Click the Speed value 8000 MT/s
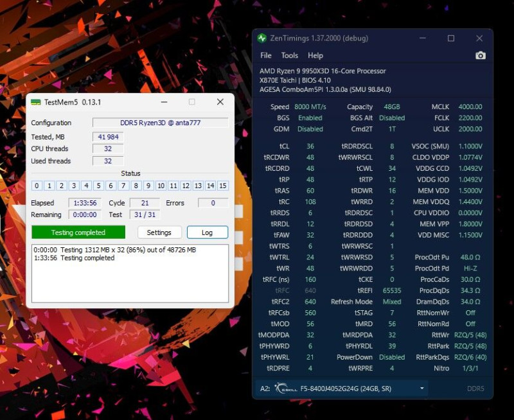The image size is (514, 420). [x=310, y=107]
